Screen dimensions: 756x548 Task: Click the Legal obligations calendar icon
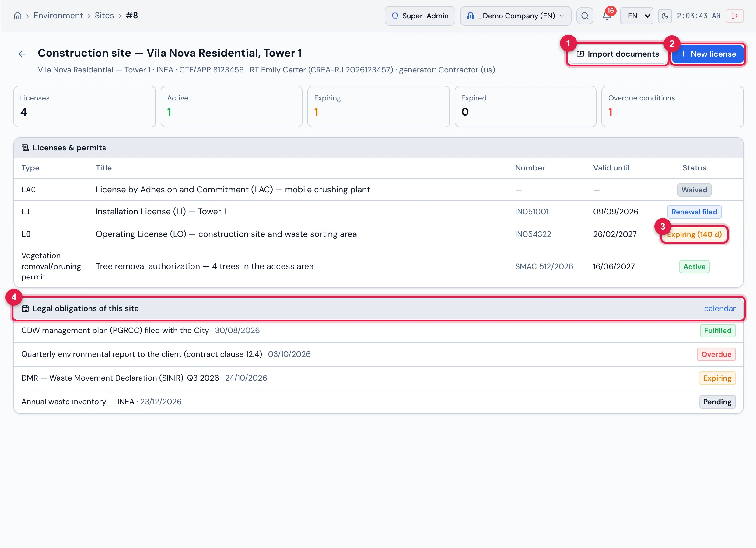click(x=25, y=308)
